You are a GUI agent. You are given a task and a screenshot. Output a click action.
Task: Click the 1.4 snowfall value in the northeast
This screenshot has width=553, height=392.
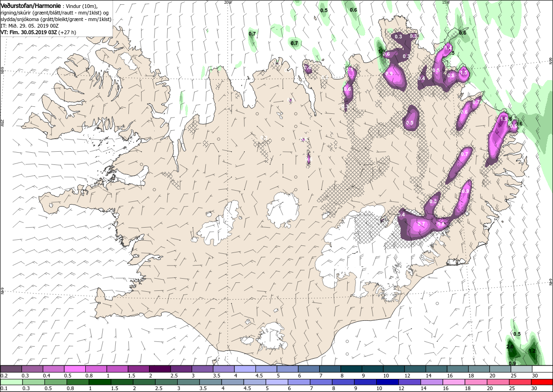448,48
